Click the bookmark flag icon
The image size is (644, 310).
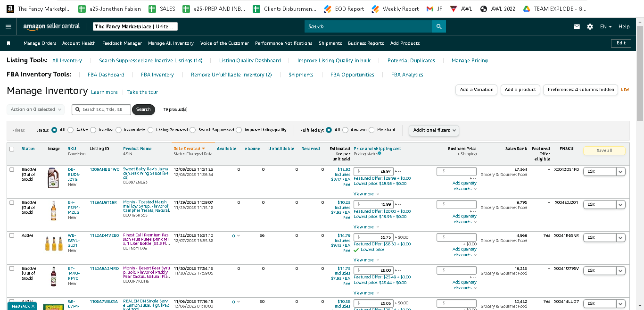coord(8,43)
